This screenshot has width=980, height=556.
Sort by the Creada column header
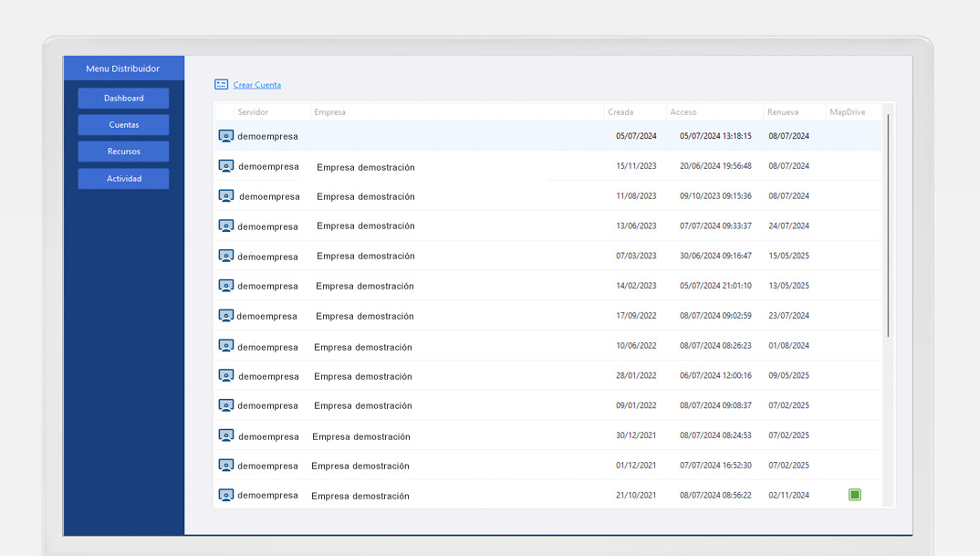pos(620,112)
